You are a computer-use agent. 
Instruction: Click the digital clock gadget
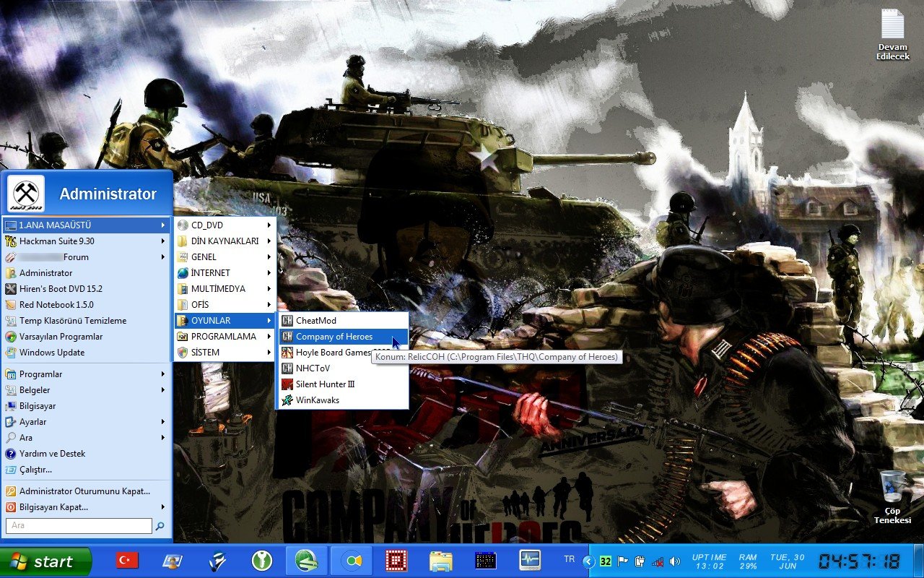pos(859,561)
